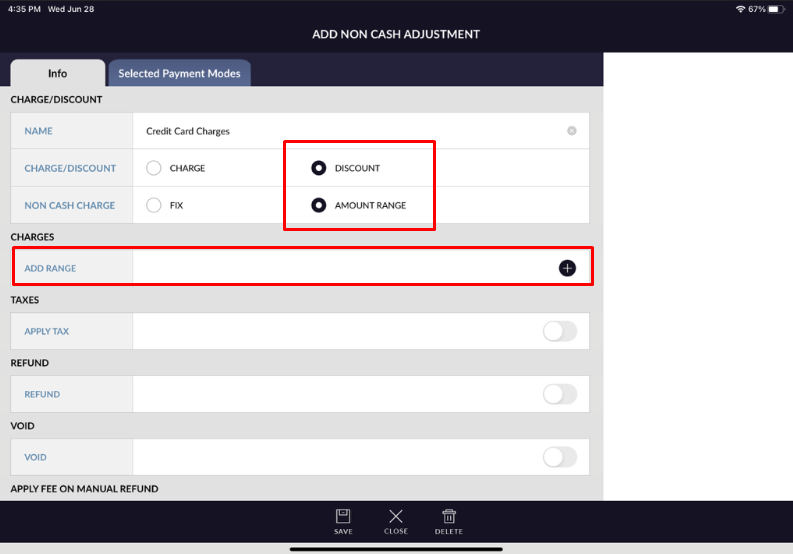Clear the name field with the x icon
The height and width of the screenshot is (554, 793).
(x=572, y=131)
